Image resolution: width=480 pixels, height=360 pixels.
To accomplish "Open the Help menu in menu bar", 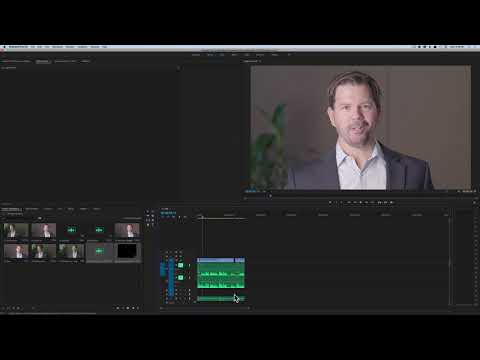I will 104,47.
